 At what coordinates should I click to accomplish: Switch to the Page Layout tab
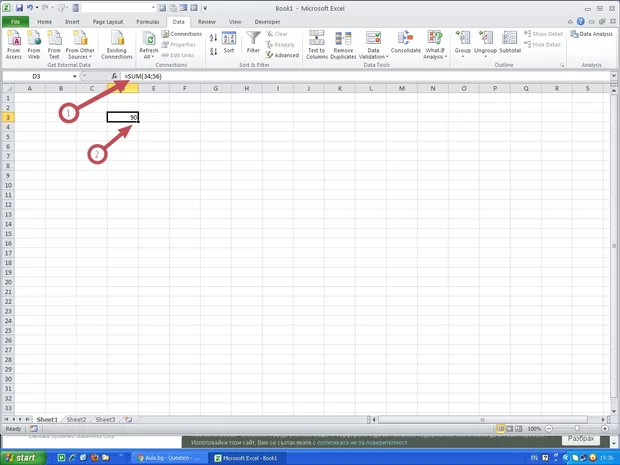tap(108, 22)
